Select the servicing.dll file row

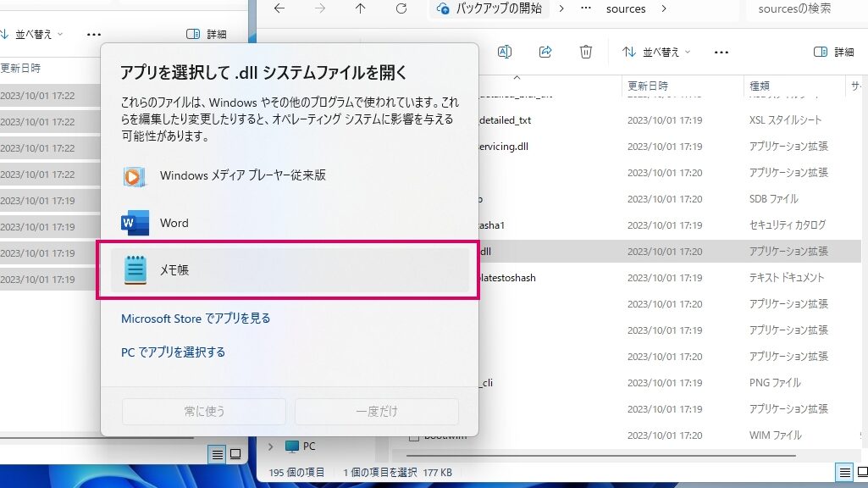click(670, 147)
